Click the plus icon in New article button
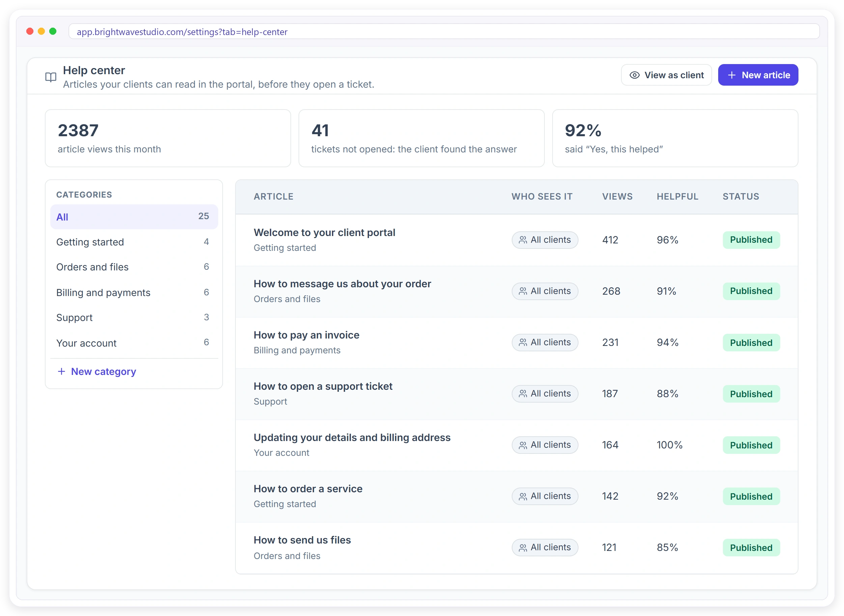Screen dimensions: 844x616 pyautogui.click(x=732, y=75)
